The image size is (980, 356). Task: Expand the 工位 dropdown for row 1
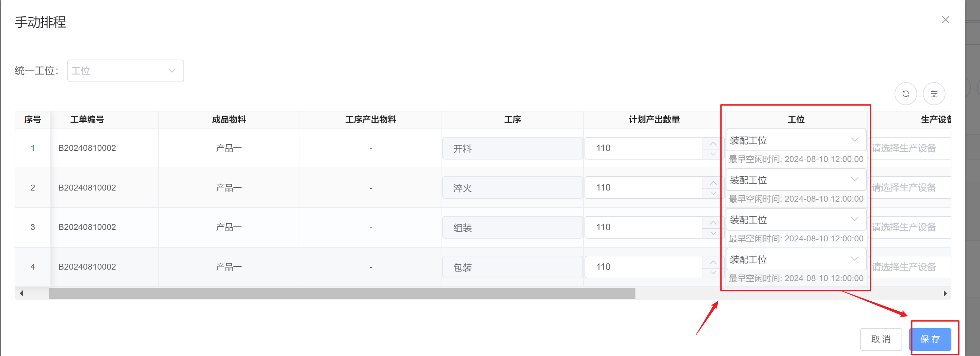[796, 140]
